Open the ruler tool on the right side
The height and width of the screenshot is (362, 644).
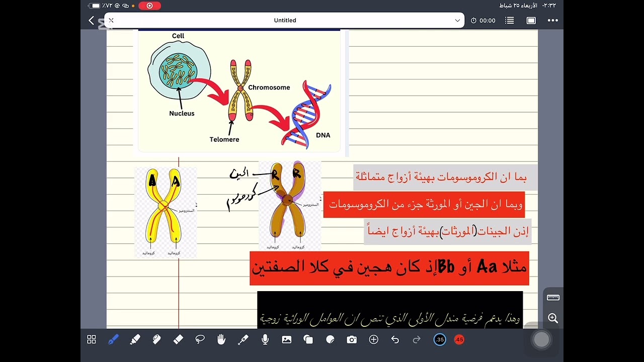click(553, 297)
